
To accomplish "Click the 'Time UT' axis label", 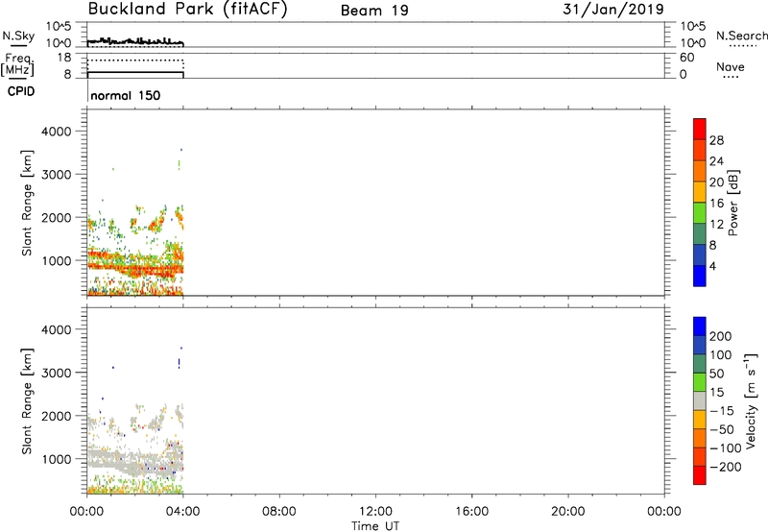I will 375,525.
